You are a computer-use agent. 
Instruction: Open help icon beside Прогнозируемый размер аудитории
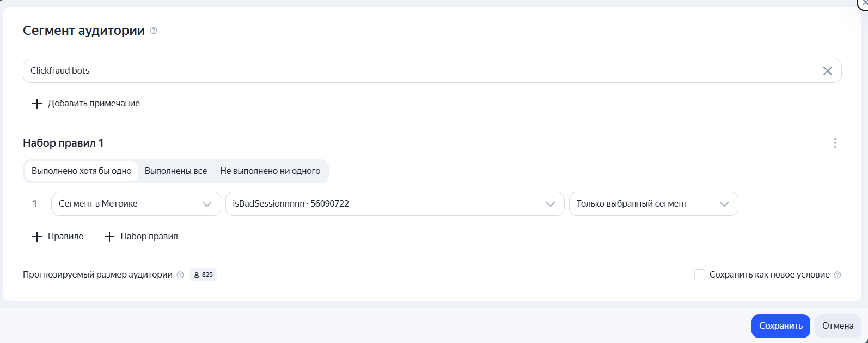[x=180, y=275]
